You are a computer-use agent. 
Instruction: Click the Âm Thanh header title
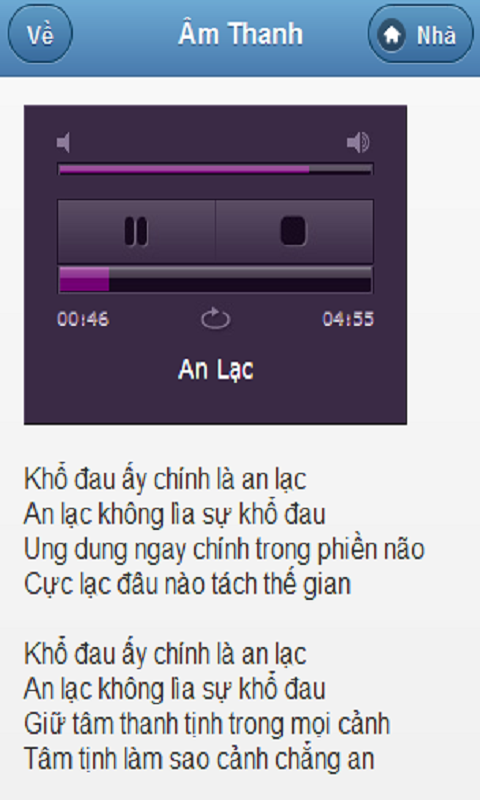240,34
